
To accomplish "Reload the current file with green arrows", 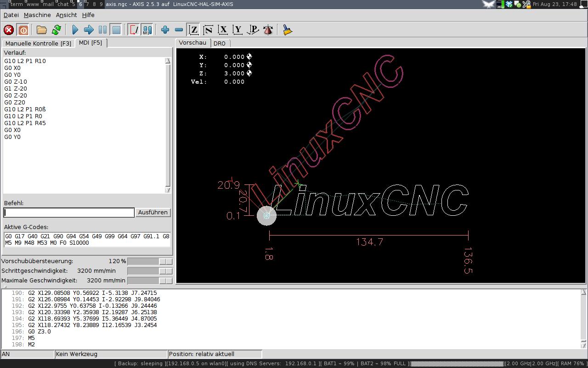I will (x=56, y=30).
